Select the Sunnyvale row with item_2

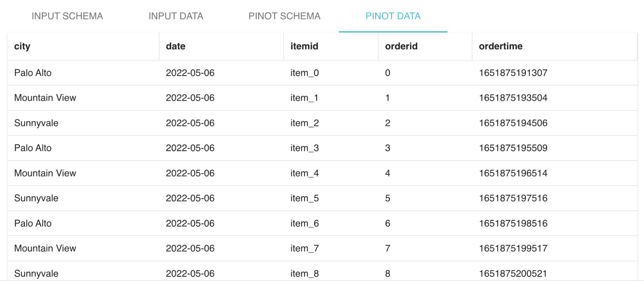36,123
